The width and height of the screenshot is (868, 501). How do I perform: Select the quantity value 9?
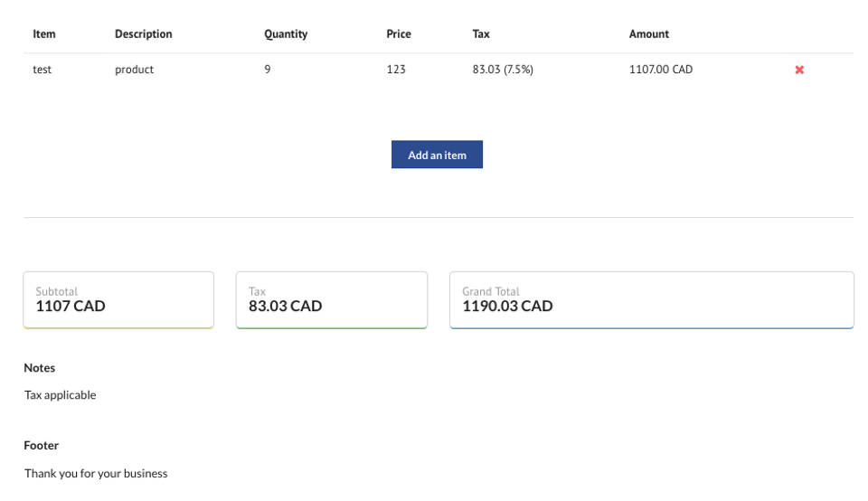click(268, 70)
